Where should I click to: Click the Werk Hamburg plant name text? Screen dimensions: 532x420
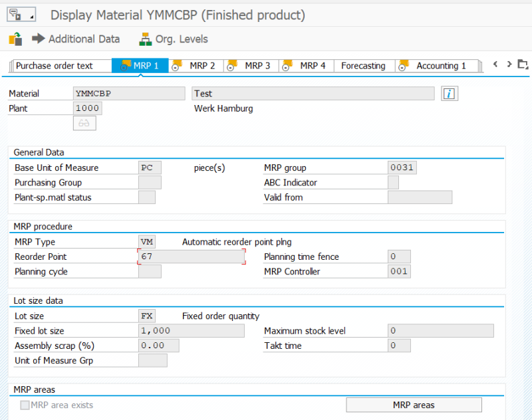click(223, 108)
